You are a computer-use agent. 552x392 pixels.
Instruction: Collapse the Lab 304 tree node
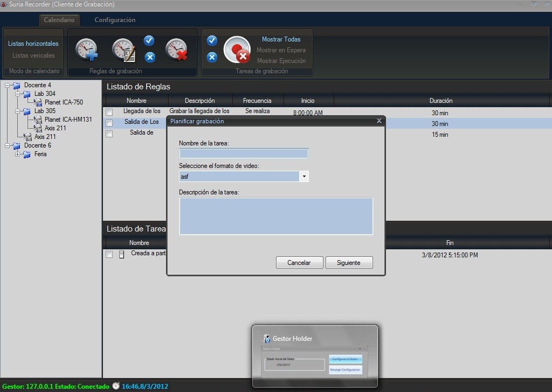coord(18,94)
